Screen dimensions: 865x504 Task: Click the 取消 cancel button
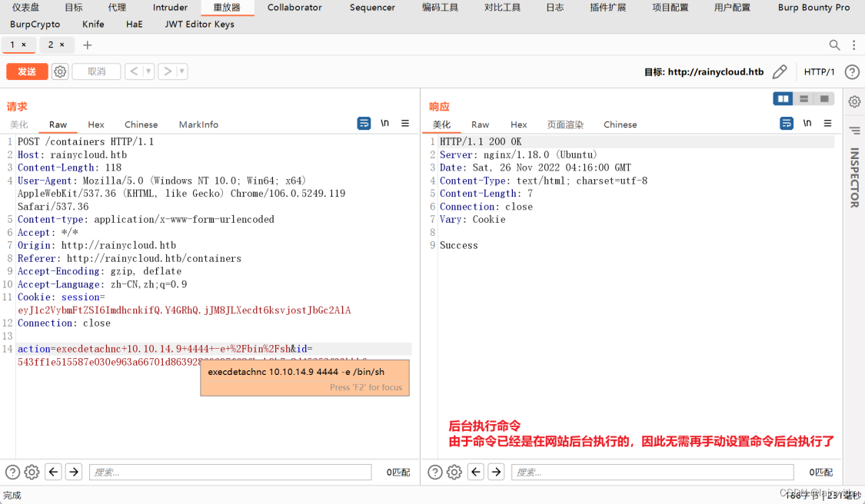point(97,71)
